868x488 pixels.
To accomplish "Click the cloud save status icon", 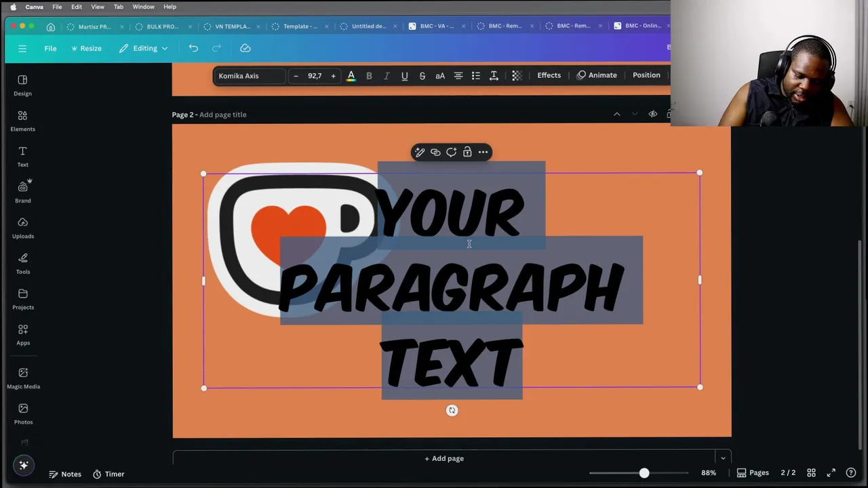I will point(245,48).
